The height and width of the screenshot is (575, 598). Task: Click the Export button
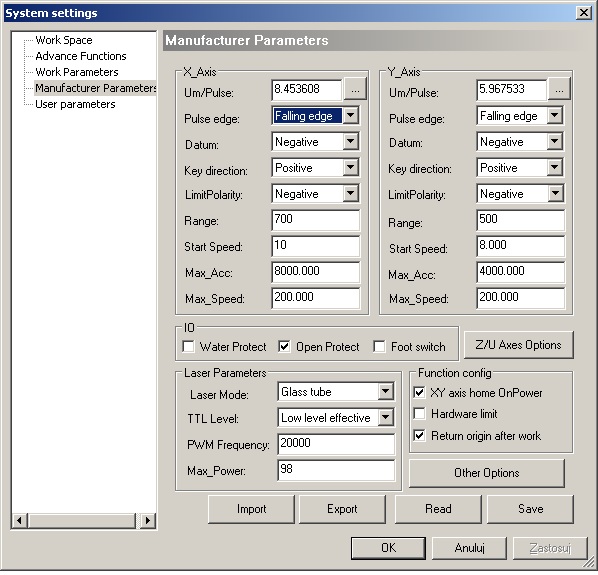click(x=342, y=509)
